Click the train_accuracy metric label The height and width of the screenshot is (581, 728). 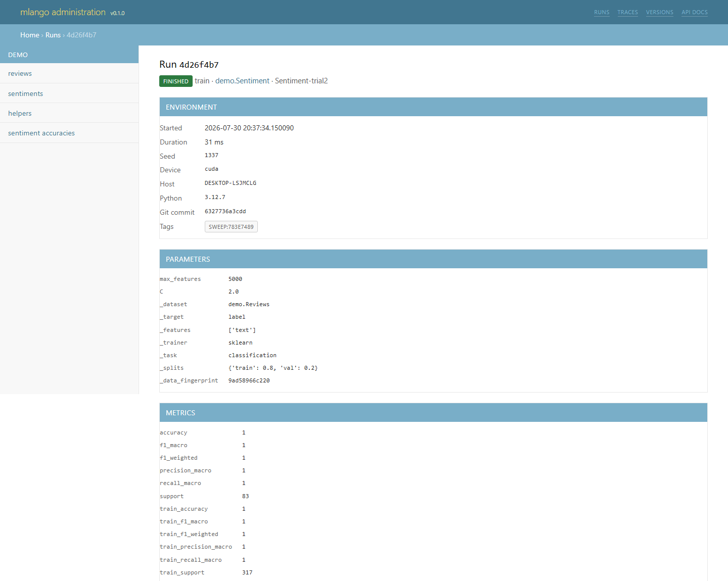184,509
